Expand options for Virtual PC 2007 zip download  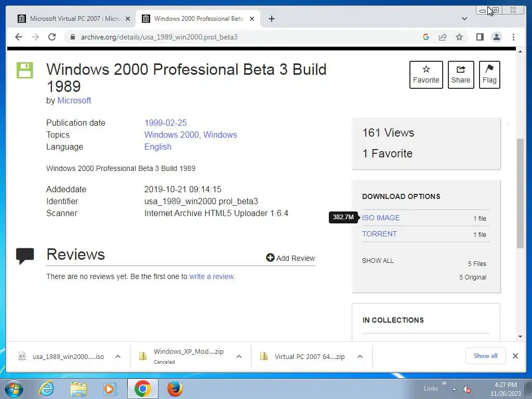pyautogui.click(x=360, y=356)
